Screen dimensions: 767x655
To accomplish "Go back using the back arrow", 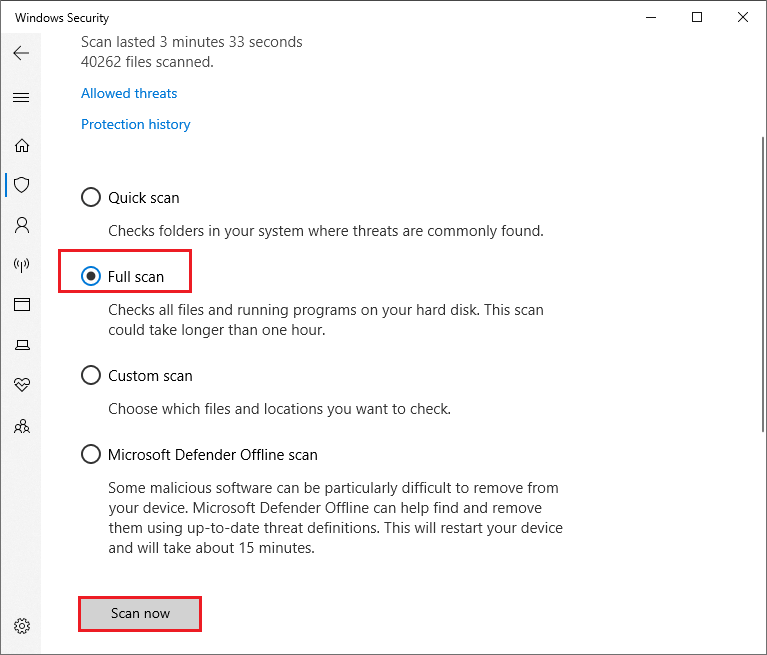I will pyautogui.click(x=21, y=53).
